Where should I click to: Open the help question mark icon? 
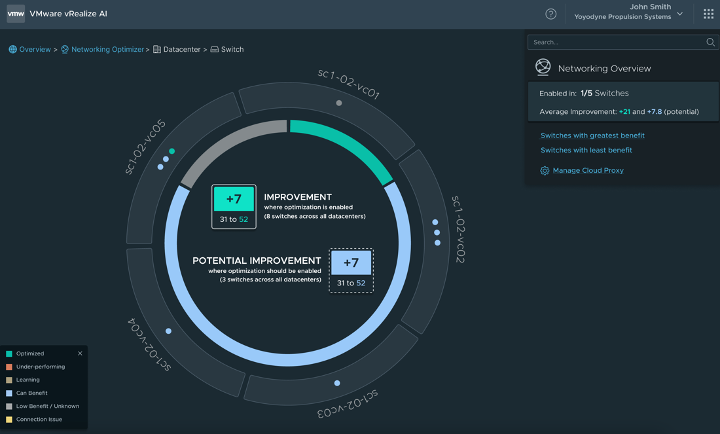551,14
